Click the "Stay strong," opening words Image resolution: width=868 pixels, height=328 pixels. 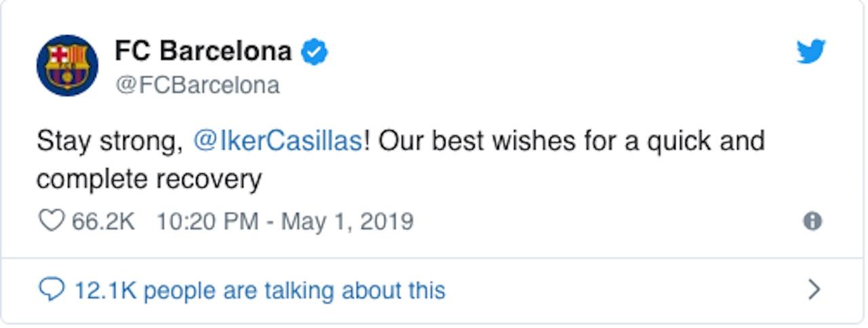111,142
